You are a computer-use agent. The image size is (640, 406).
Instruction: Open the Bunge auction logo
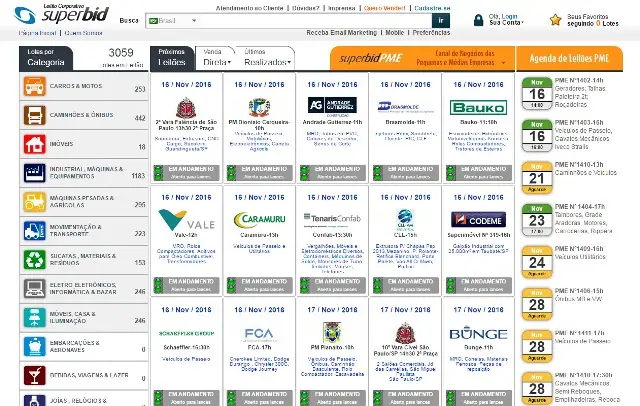[478, 334]
